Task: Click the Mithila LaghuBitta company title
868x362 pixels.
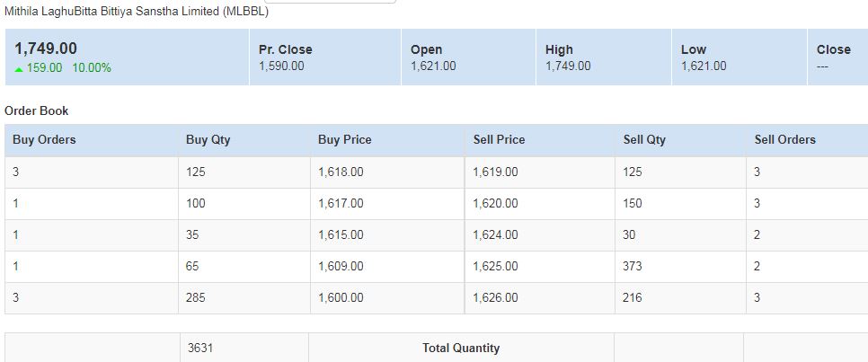Action: [137, 13]
